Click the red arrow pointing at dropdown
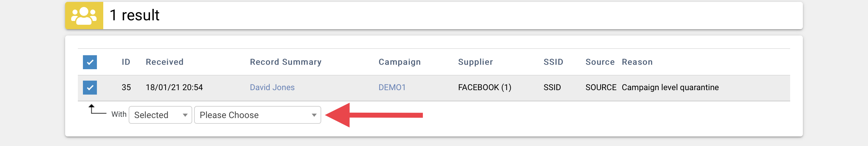Viewport: 868px width, 146px height. click(374, 116)
